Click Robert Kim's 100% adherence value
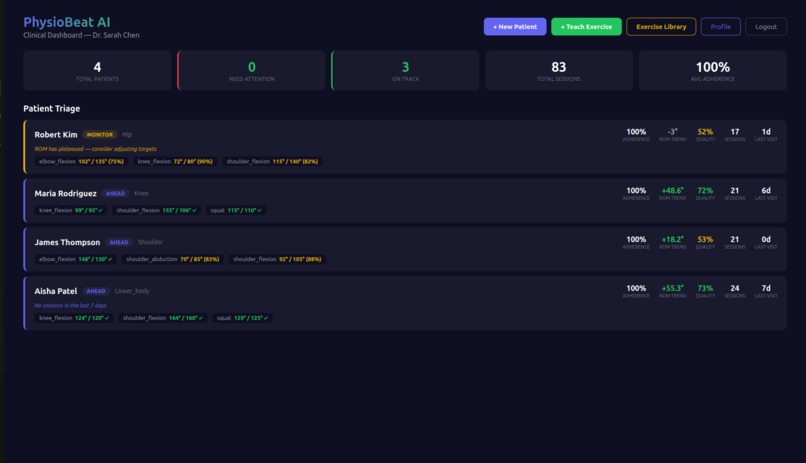Image resolution: width=806 pixels, height=463 pixels. 636,132
